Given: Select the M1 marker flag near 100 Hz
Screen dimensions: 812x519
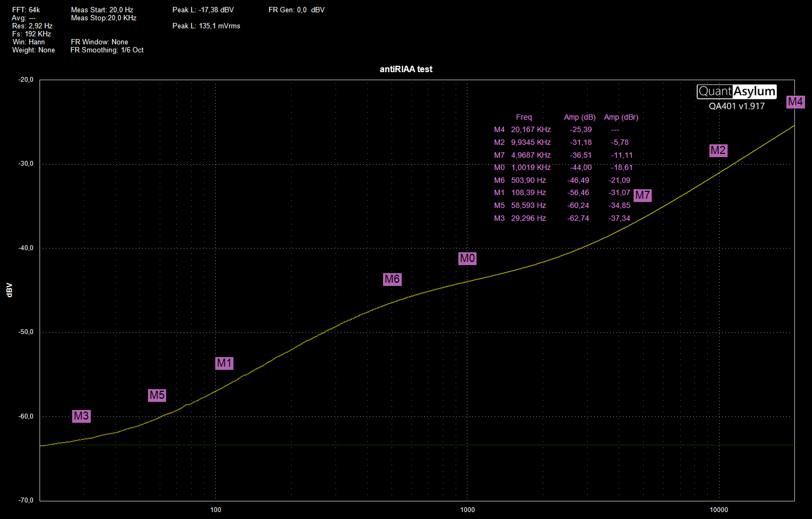Looking at the screenshot, I should tap(224, 363).
